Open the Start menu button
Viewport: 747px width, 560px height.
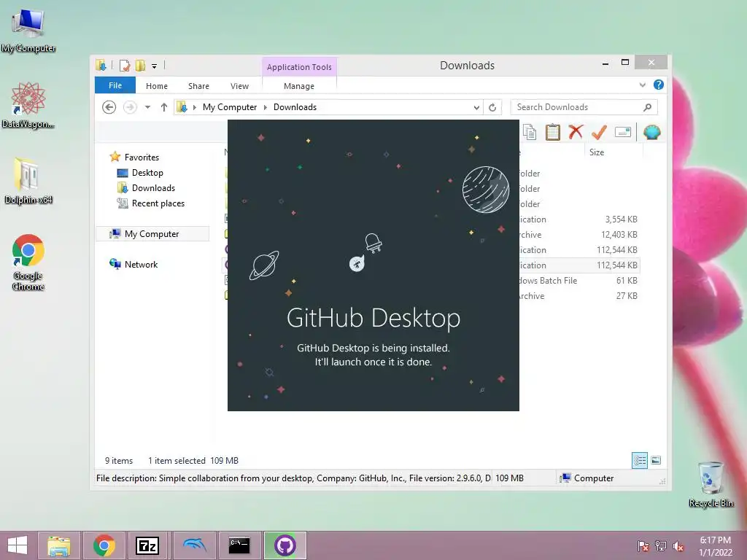pos(18,545)
